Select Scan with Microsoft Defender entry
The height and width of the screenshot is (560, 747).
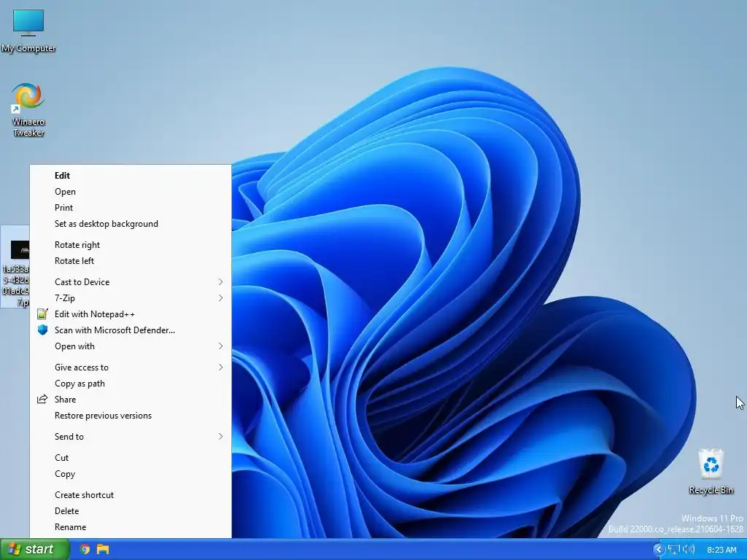click(131, 330)
